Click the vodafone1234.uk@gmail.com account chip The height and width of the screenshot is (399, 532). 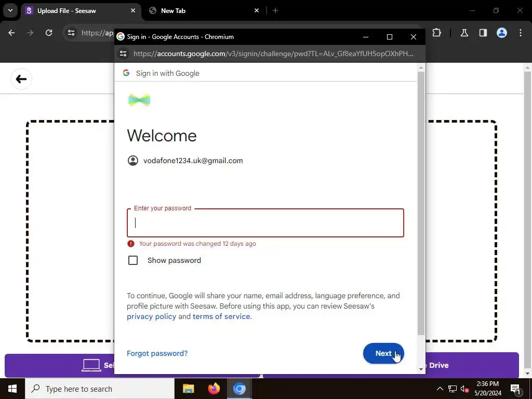pos(185,161)
